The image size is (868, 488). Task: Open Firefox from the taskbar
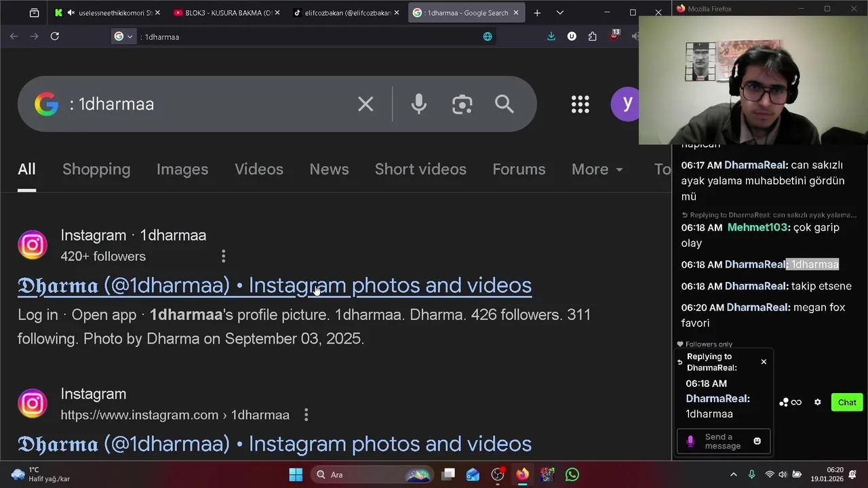[x=522, y=474]
